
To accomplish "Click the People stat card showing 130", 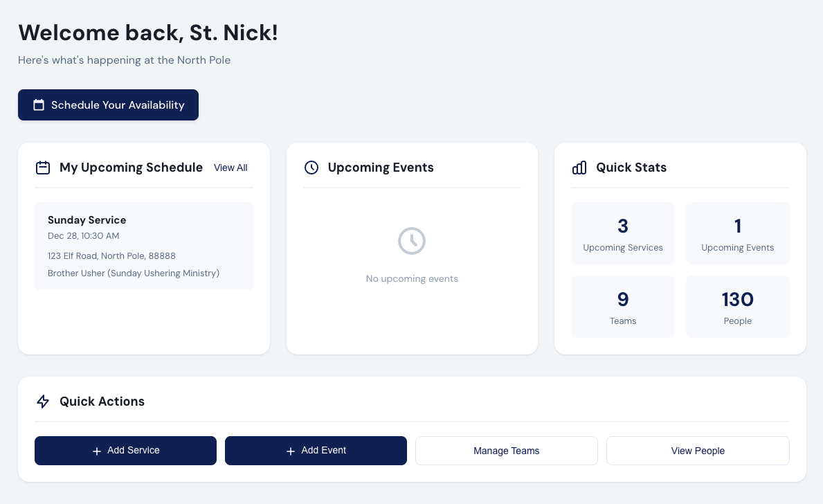I will (737, 307).
